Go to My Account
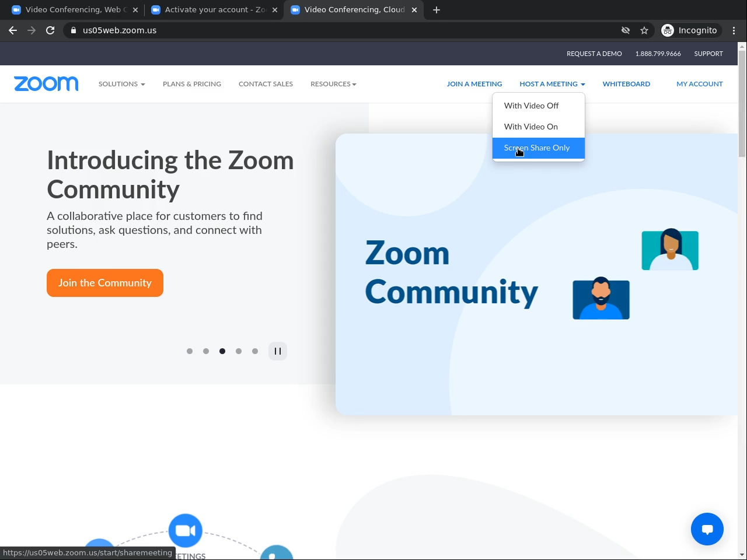This screenshot has width=747, height=560. (x=700, y=84)
